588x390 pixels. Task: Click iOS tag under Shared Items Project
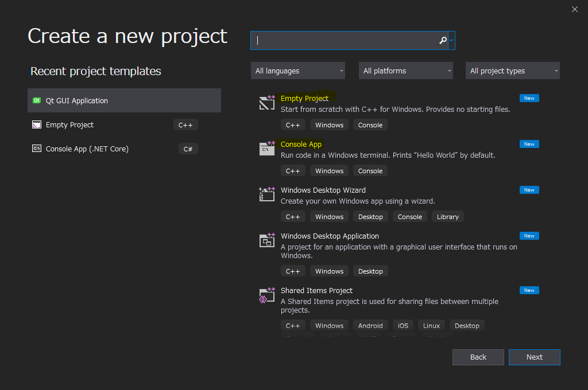click(x=403, y=326)
